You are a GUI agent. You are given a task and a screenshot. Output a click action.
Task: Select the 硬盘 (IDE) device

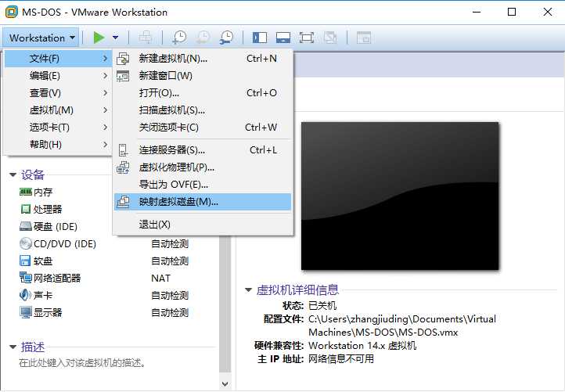pos(49,227)
